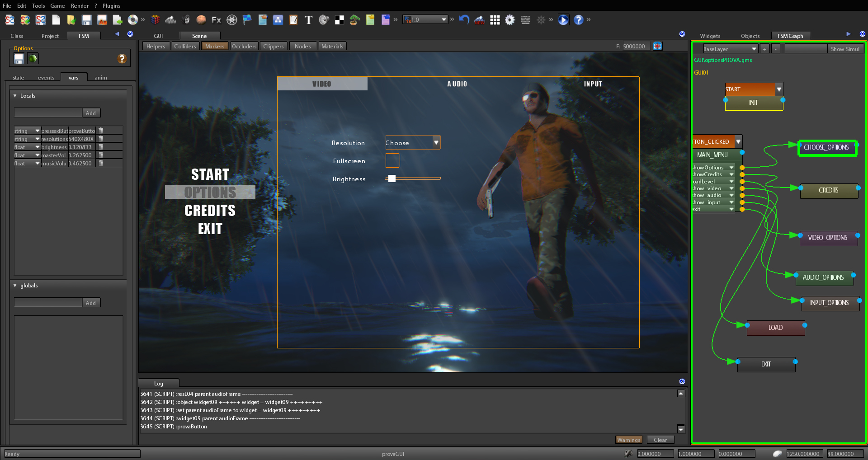This screenshot has height=460, width=868.
Task: Save options using the floppy disk icon
Action: pos(19,58)
